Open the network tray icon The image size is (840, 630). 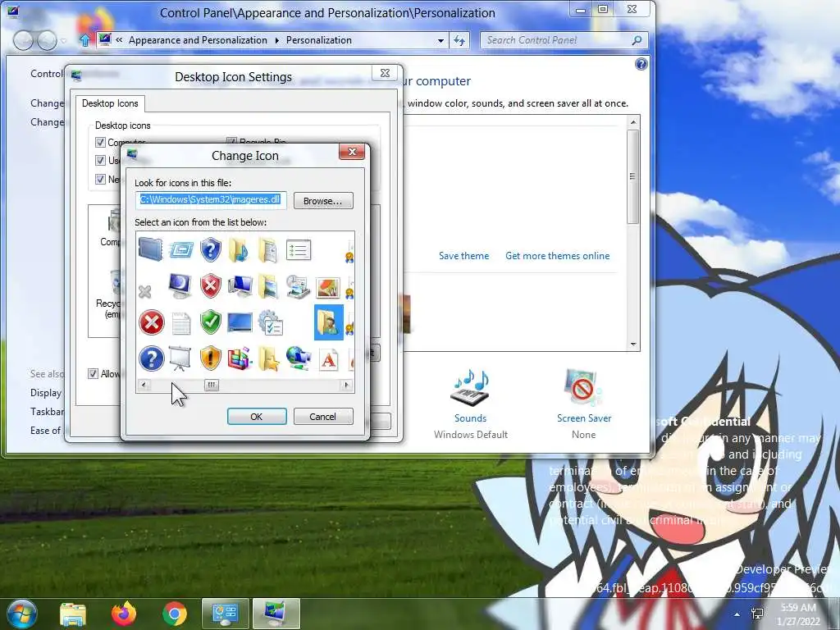coord(757,614)
